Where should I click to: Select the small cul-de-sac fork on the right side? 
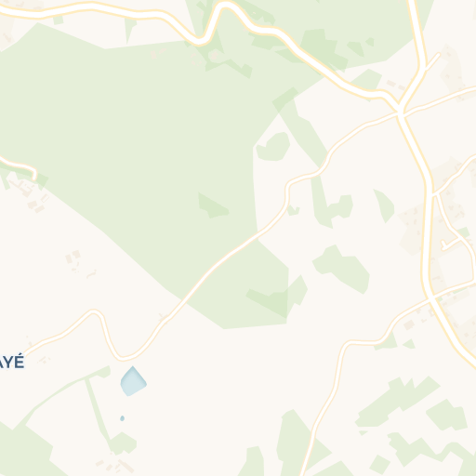pos(450,244)
